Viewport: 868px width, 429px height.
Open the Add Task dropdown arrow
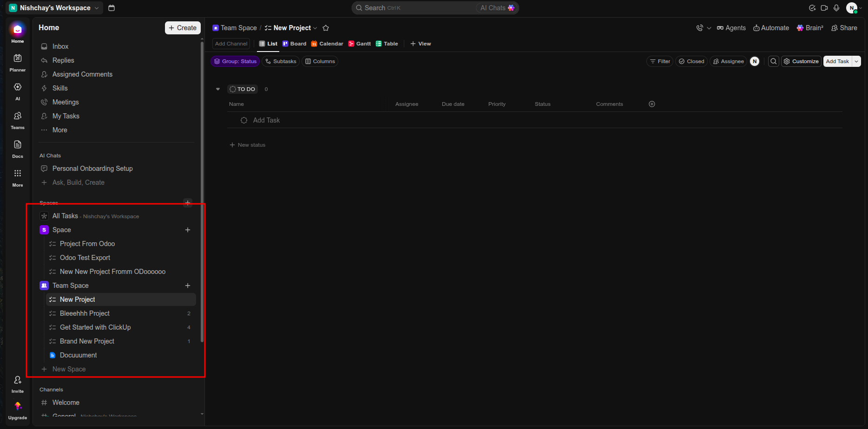(x=856, y=61)
